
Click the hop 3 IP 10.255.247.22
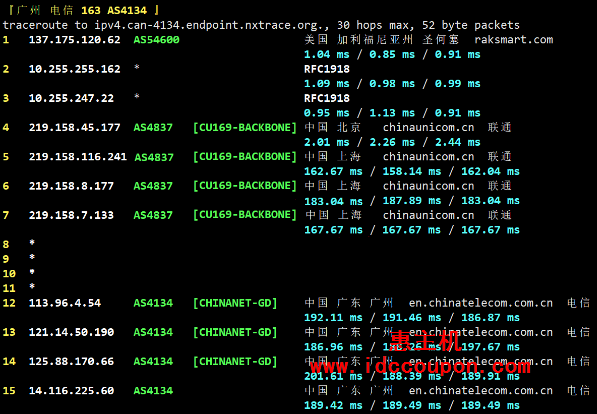(x=71, y=98)
